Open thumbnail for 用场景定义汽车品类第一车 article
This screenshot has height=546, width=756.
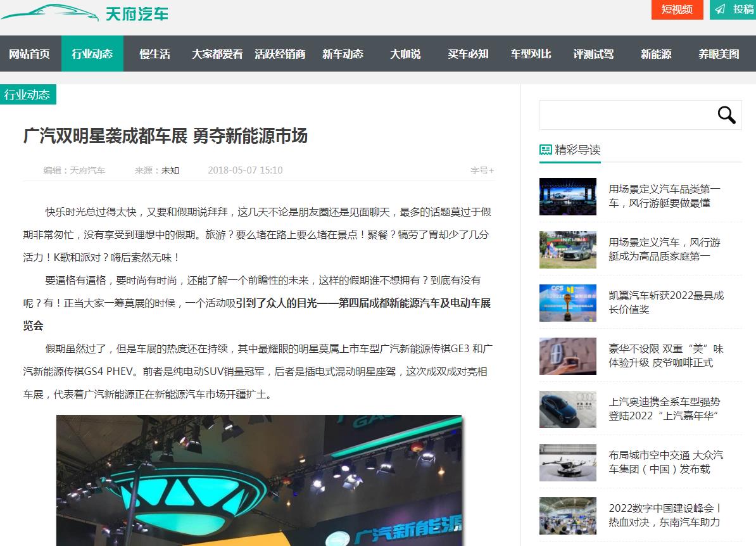(x=568, y=197)
